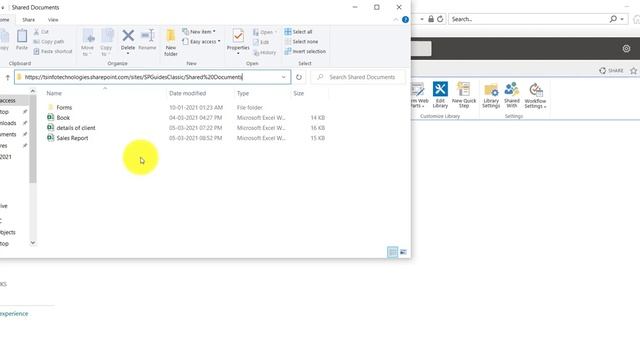Click the SharePoint URL address bar
Screen dimensions: 640x360
(153, 77)
